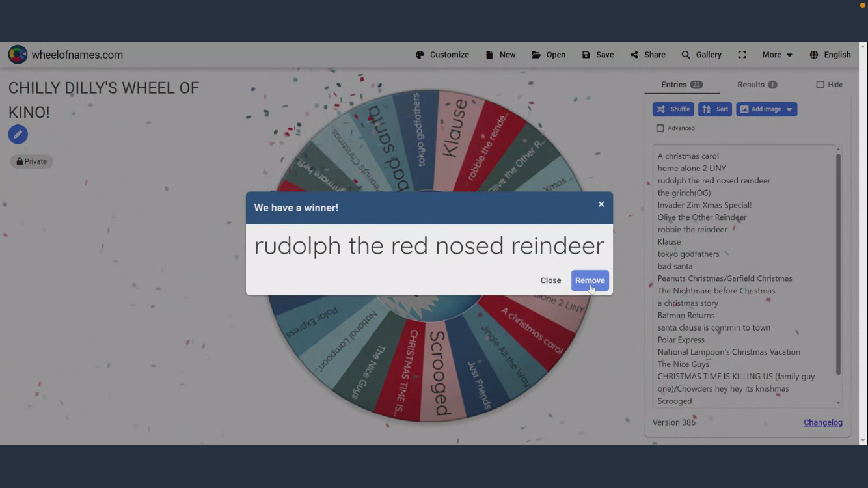Click the page vertical scrollbar
The width and height of the screenshot is (868, 488).
coord(863,244)
